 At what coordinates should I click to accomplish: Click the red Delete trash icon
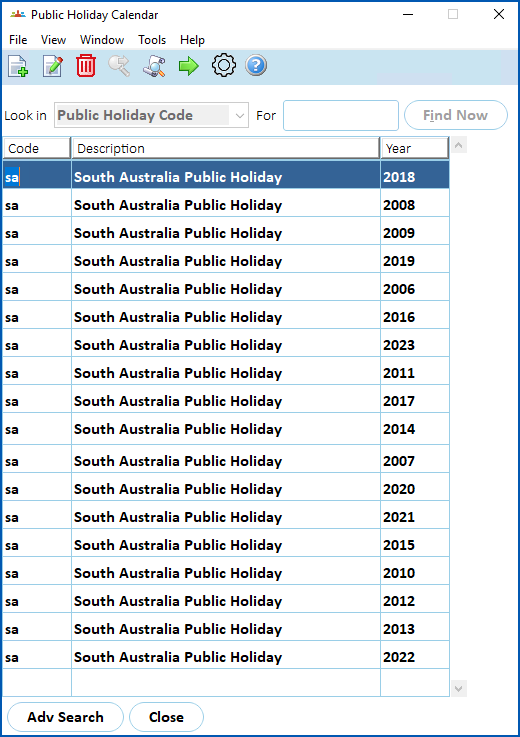[86, 66]
